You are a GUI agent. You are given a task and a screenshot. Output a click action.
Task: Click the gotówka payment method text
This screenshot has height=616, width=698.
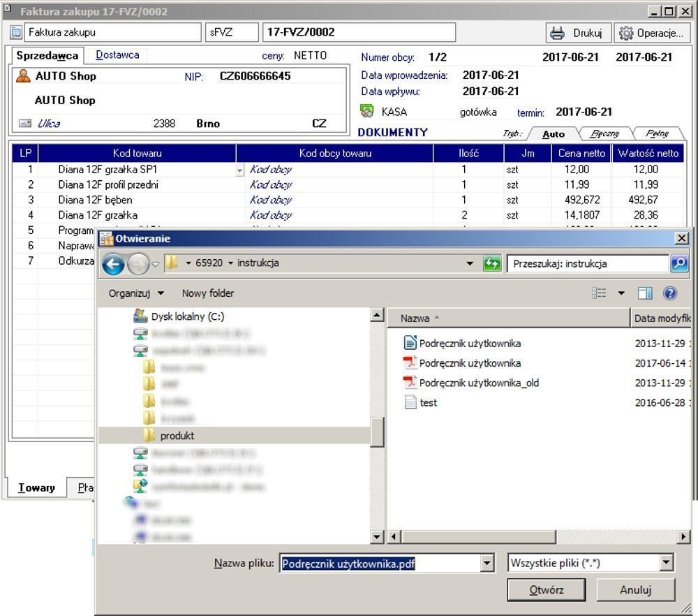pyautogui.click(x=478, y=112)
